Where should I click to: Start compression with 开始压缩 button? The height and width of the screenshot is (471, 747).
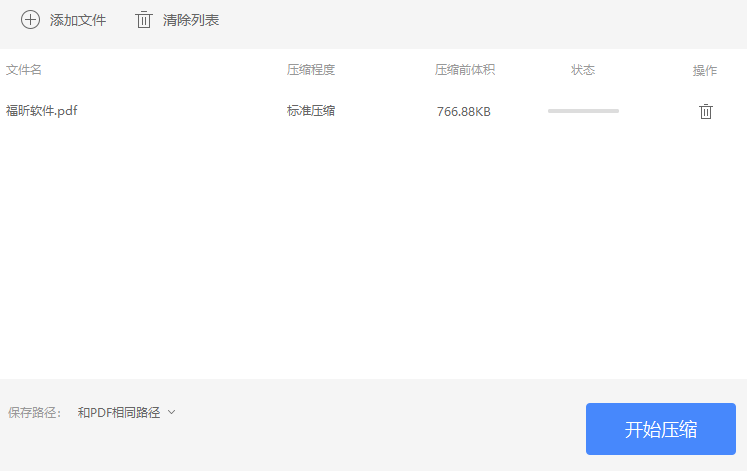pyautogui.click(x=661, y=429)
